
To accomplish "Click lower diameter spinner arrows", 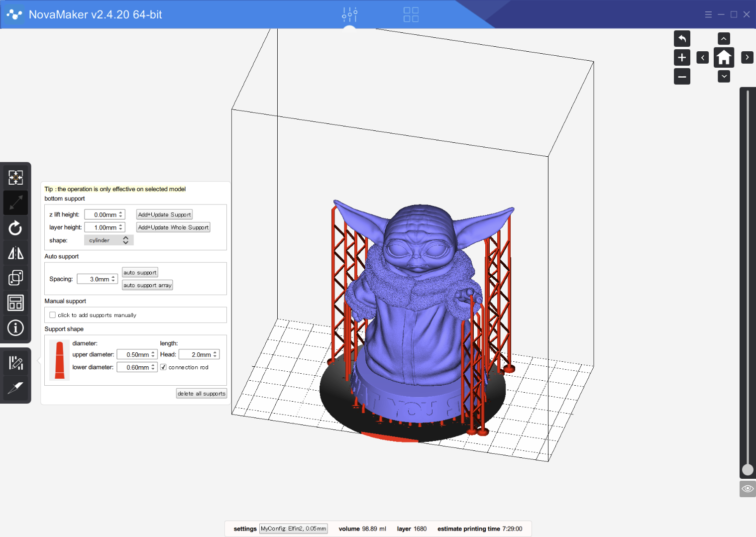I will pyautogui.click(x=153, y=367).
